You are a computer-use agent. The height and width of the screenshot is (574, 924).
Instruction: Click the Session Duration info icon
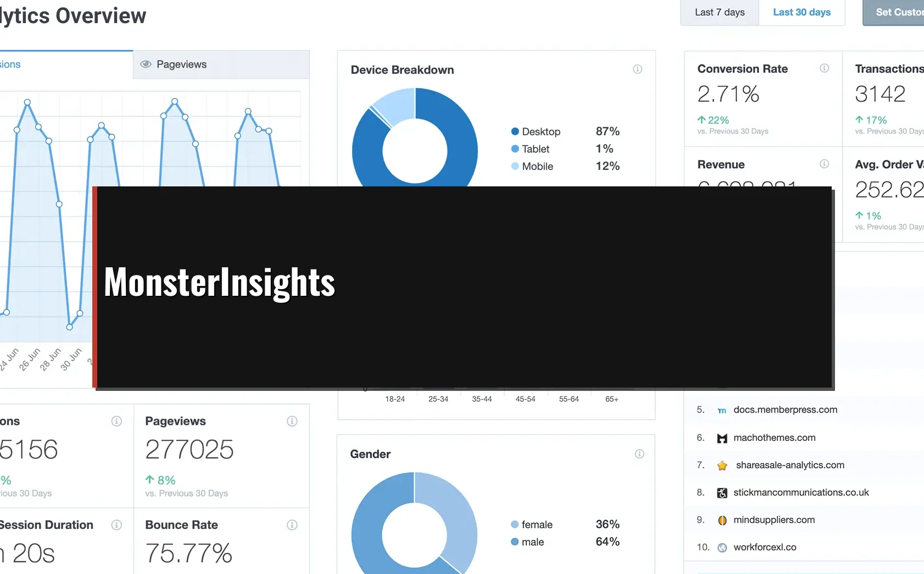pos(116,525)
